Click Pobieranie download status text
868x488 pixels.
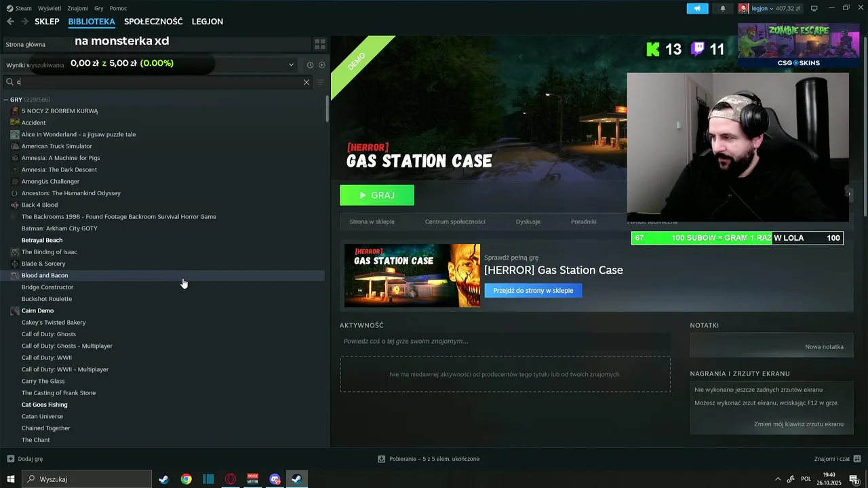[x=434, y=459]
